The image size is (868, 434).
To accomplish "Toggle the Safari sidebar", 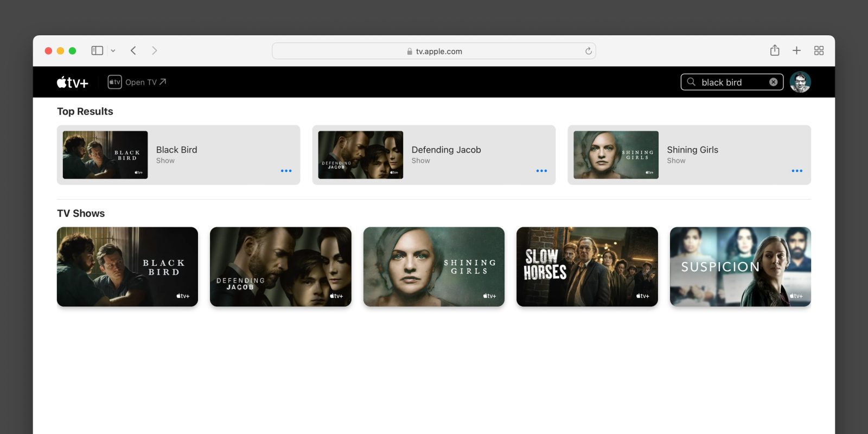I will point(97,50).
